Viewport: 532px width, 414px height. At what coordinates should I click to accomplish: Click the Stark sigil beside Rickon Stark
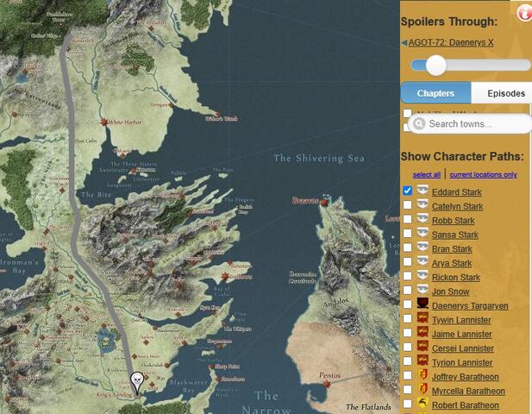click(x=422, y=276)
